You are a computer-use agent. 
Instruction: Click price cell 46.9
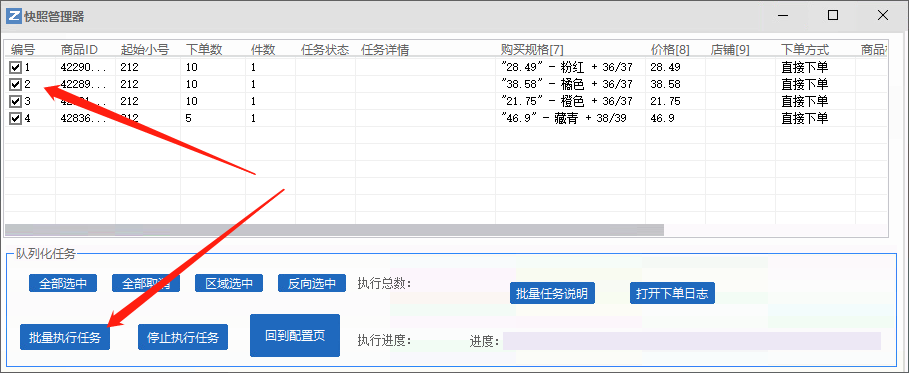(663, 118)
